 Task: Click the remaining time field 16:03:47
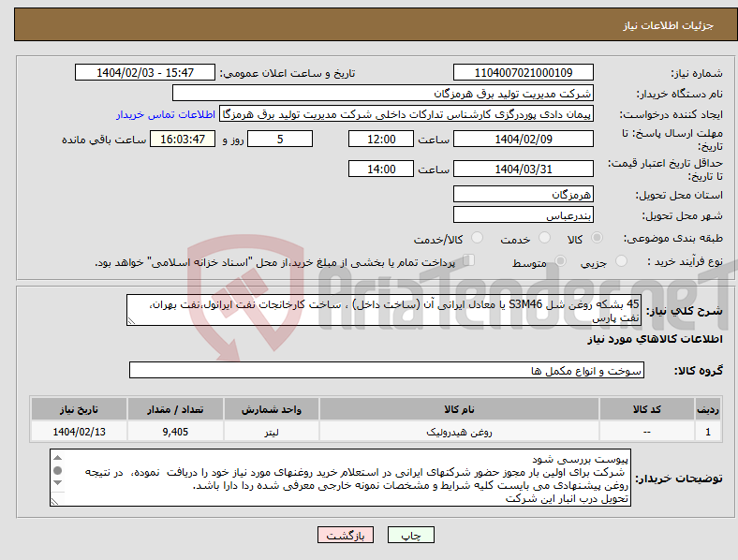tap(183, 139)
